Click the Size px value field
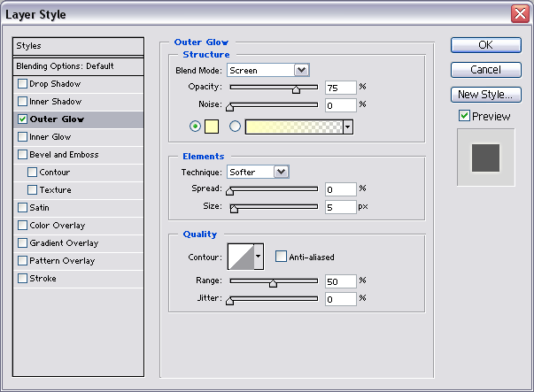This screenshot has width=534, height=392. click(341, 207)
